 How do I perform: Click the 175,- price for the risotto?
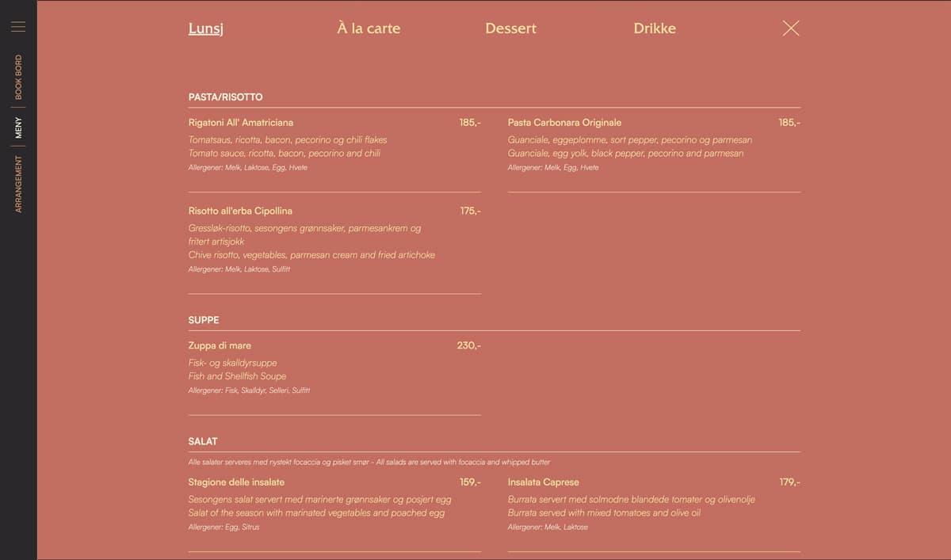[470, 211]
